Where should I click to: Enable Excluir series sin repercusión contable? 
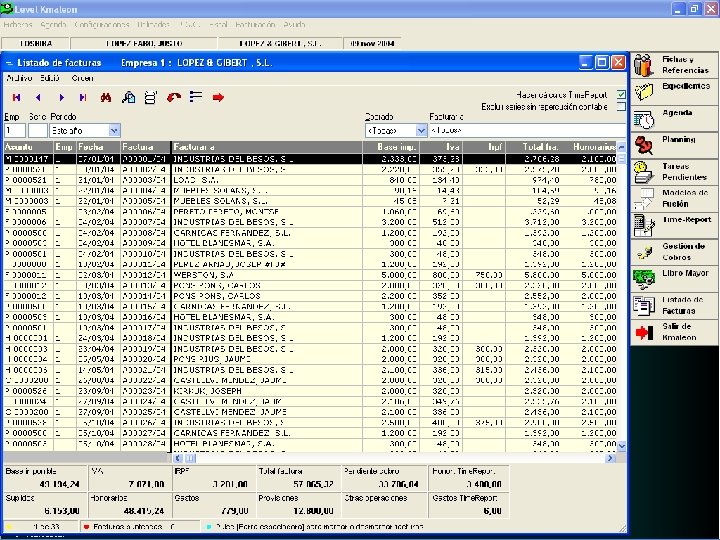(x=621, y=107)
